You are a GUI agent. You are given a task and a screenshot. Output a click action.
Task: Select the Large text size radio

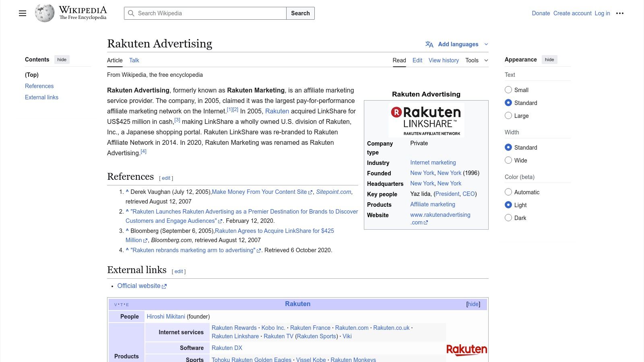coord(508,116)
